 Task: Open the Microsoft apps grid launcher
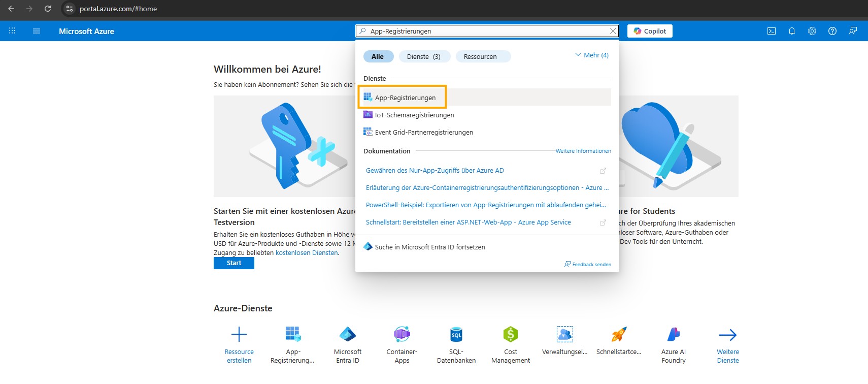12,31
